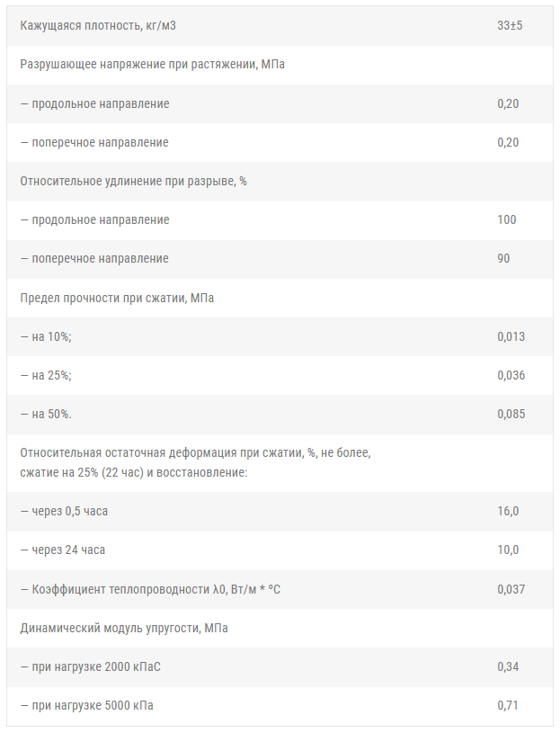Image resolution: width=560 pixels, height=733 pixels.
Task: Click the '— на 50%.' row label
Action: (x=46, y=415)
